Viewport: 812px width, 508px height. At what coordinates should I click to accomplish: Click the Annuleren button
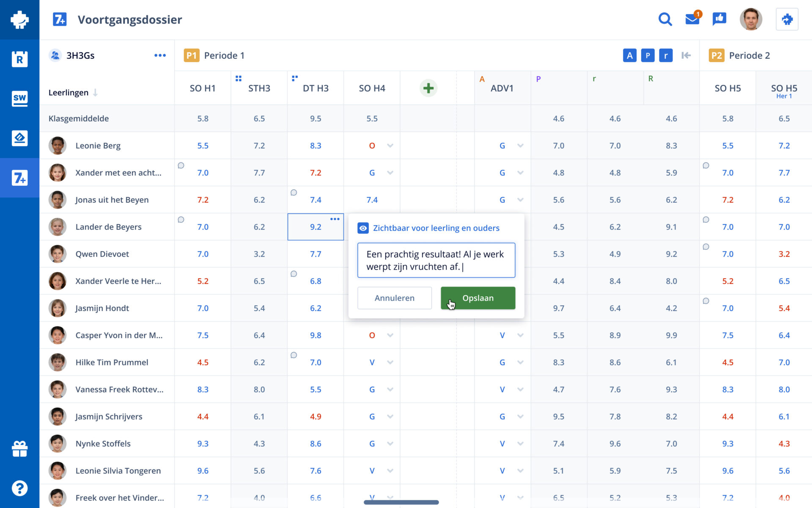click(x=394, y=298)
